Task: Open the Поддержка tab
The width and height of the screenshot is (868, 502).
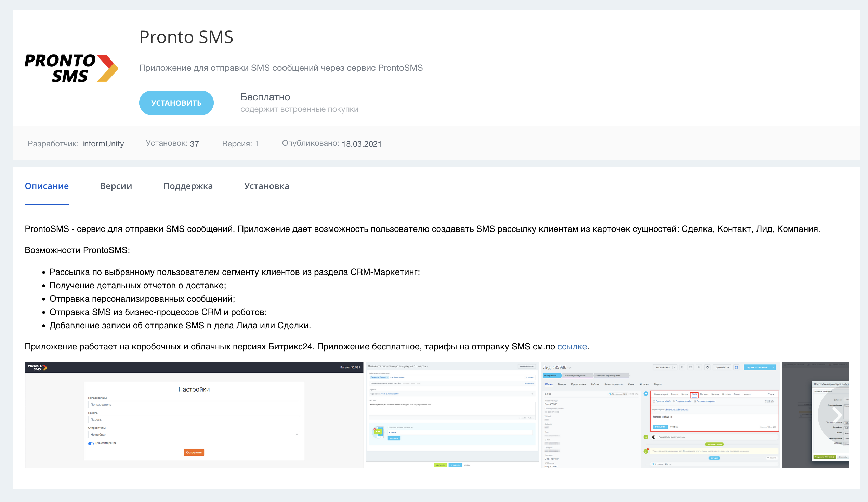Action: (x=188, y=186)
